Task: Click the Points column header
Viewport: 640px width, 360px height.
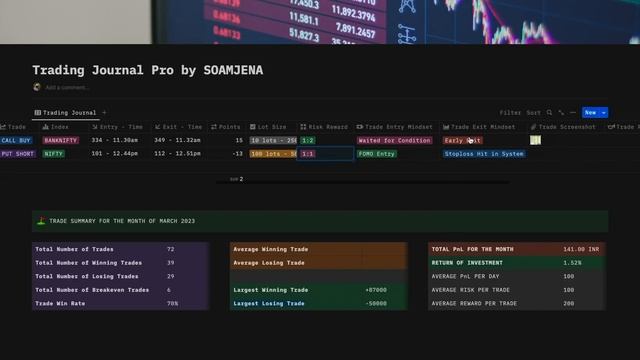Action: tap(226, 127)
